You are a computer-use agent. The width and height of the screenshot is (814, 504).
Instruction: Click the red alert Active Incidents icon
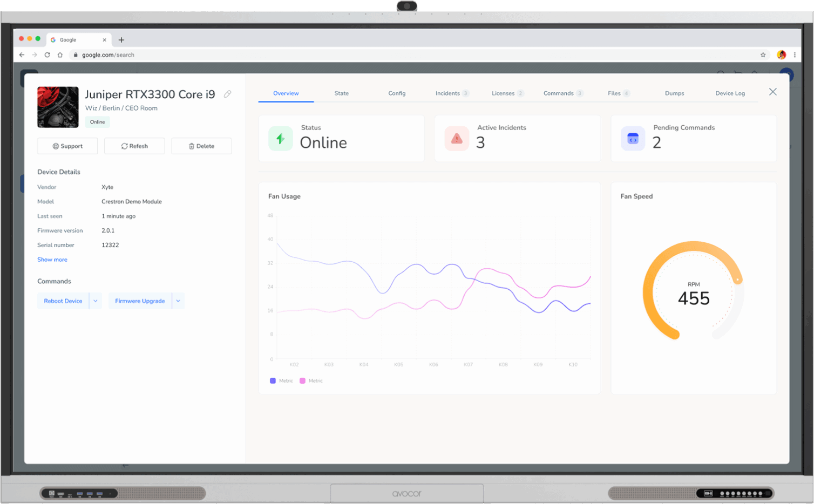[457, 139]
